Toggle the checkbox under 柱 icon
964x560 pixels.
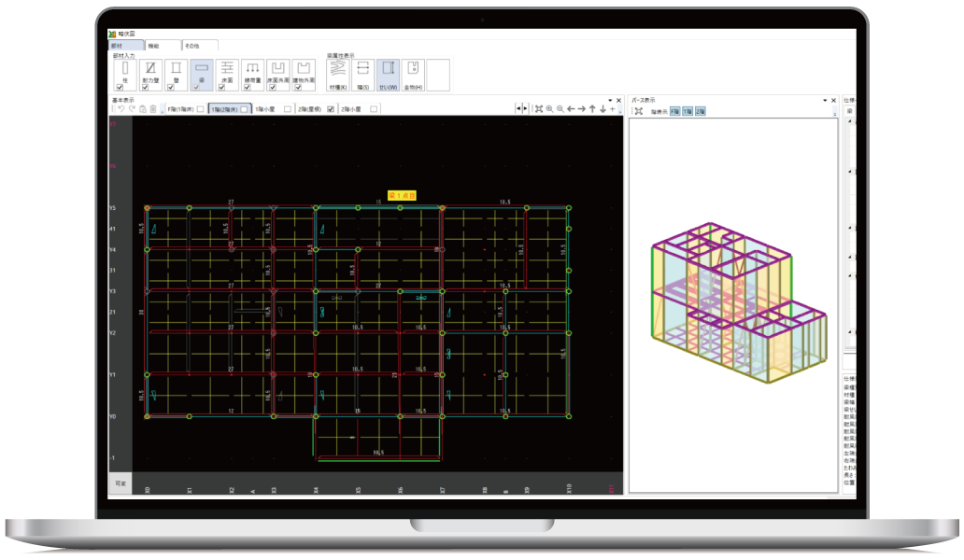pos(120,88)
